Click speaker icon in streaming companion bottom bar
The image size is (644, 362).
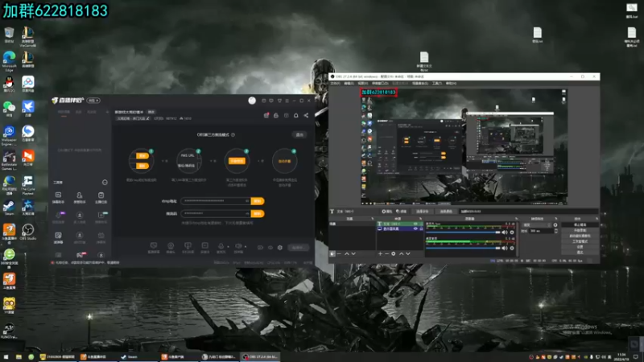[237, 246]
